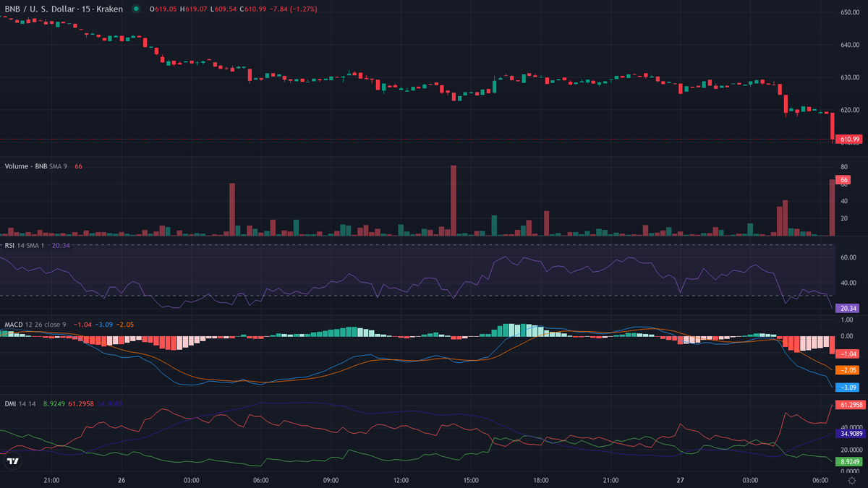
Task: Click the tallest volume bar near 15:00
Action: [x=454, y=200]
